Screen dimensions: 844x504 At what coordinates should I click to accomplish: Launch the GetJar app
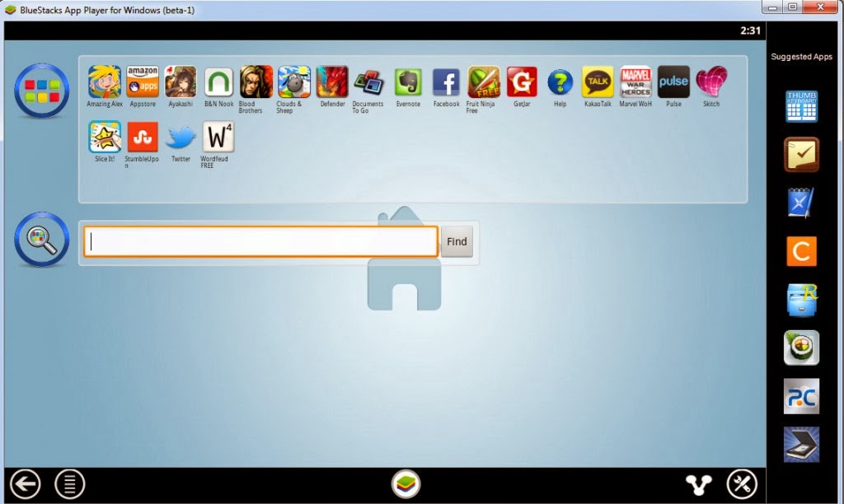(522, 82)
